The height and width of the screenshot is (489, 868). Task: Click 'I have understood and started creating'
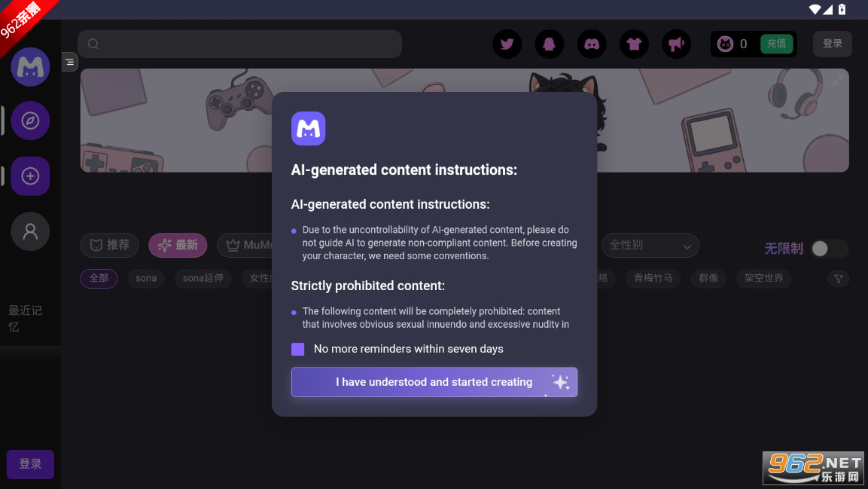434,382
